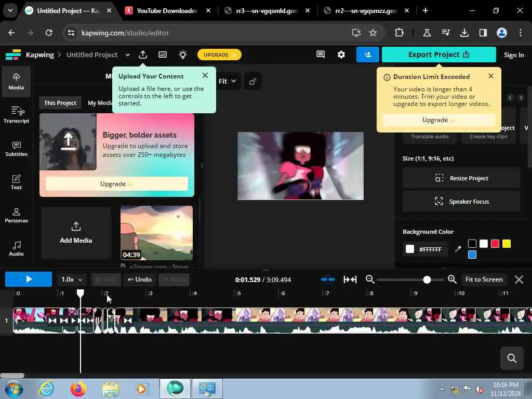Screen dimensions: 532x399
Task: Open the Chrome three-dot menu
Action: click(x=520, y=33)
